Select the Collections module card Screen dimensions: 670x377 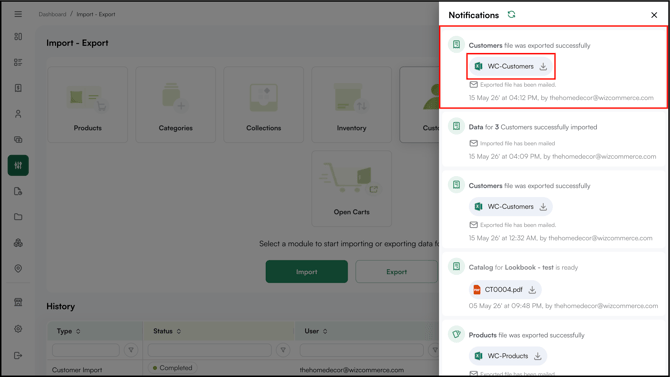coord(264,104)
